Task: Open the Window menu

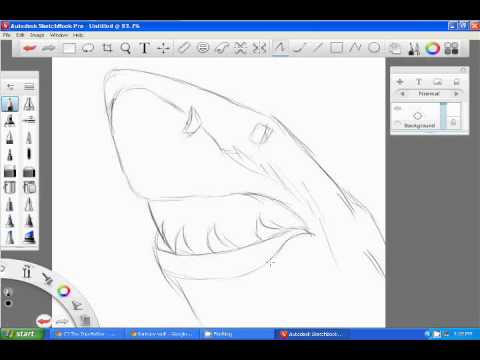Action: point(59,35)
